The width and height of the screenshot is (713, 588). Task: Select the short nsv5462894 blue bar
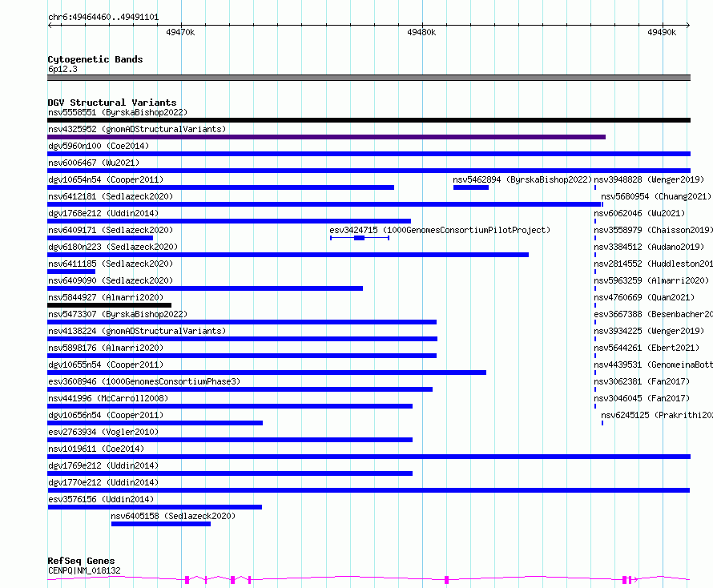click(x=471, y=187)
